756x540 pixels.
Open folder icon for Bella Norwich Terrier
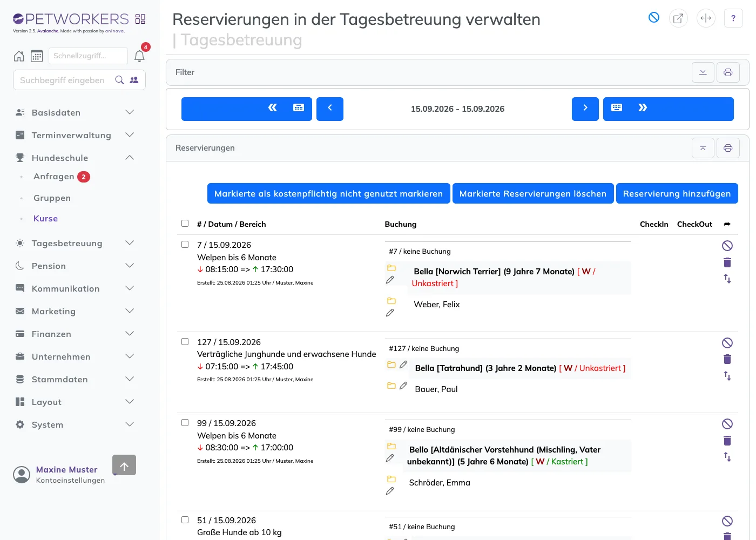[x=391, y=268]
